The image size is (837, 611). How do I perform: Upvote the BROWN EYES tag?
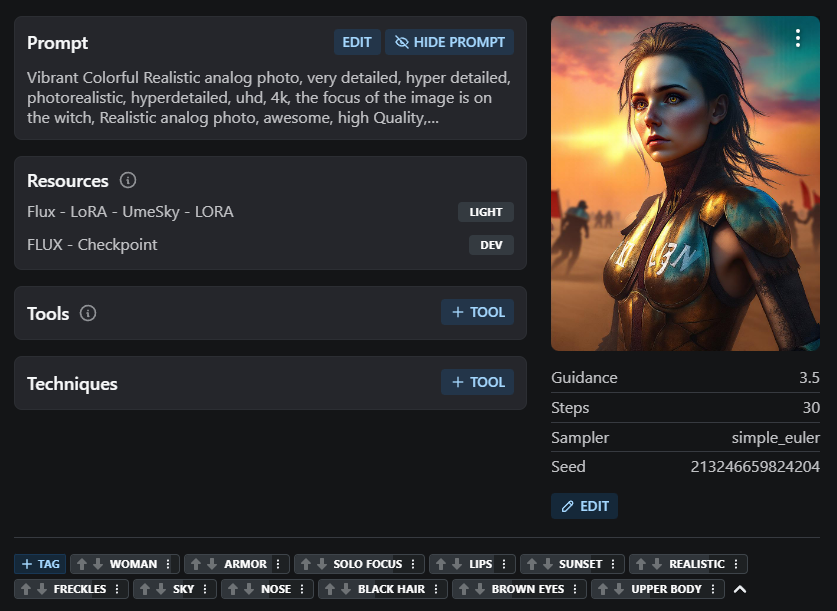coord(464,589)
